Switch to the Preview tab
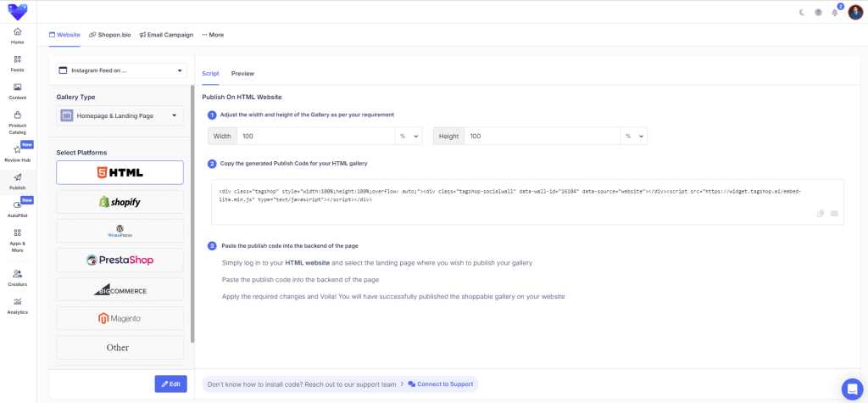Screen dimensions: 868x403 pos(242,74)
